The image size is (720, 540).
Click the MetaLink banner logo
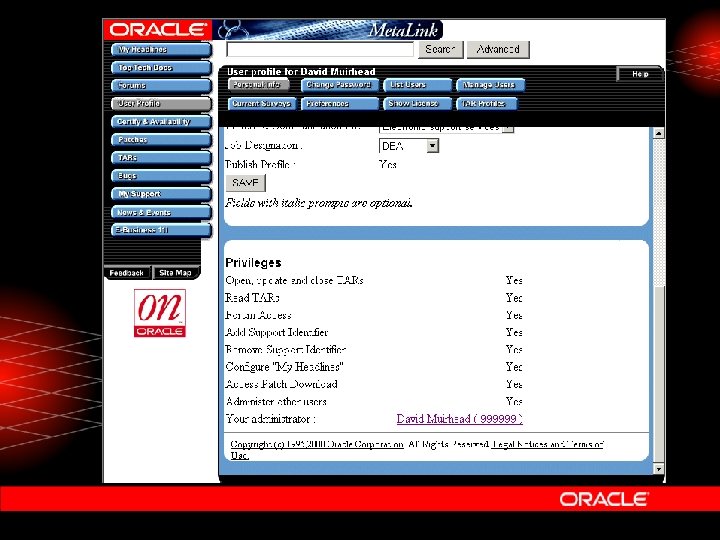[x=328, y=30]
